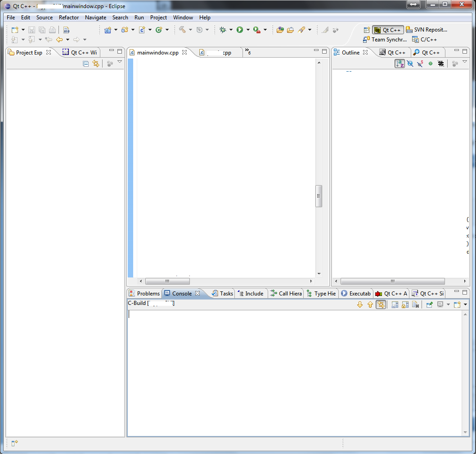Image resolution: width=476 pixels, height=454 pixels.
Task: Switch to the C/C++ perspective
Action: 424,40
